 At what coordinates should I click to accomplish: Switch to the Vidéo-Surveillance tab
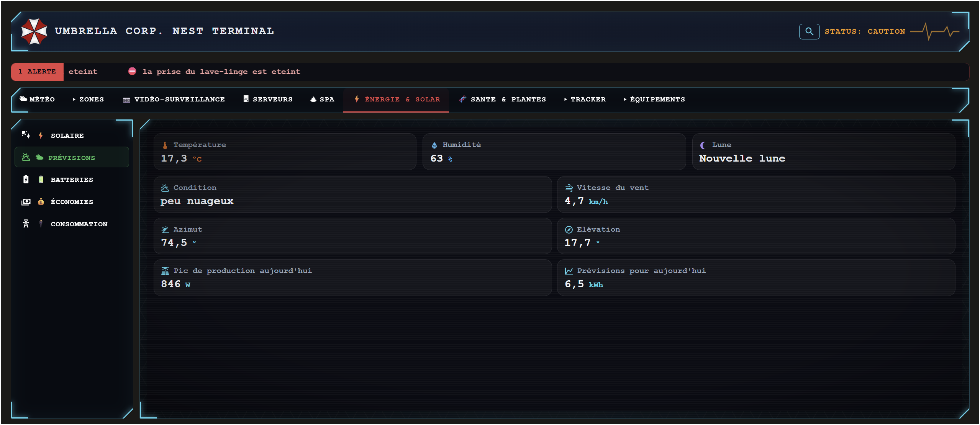click(x=174, y=99)
